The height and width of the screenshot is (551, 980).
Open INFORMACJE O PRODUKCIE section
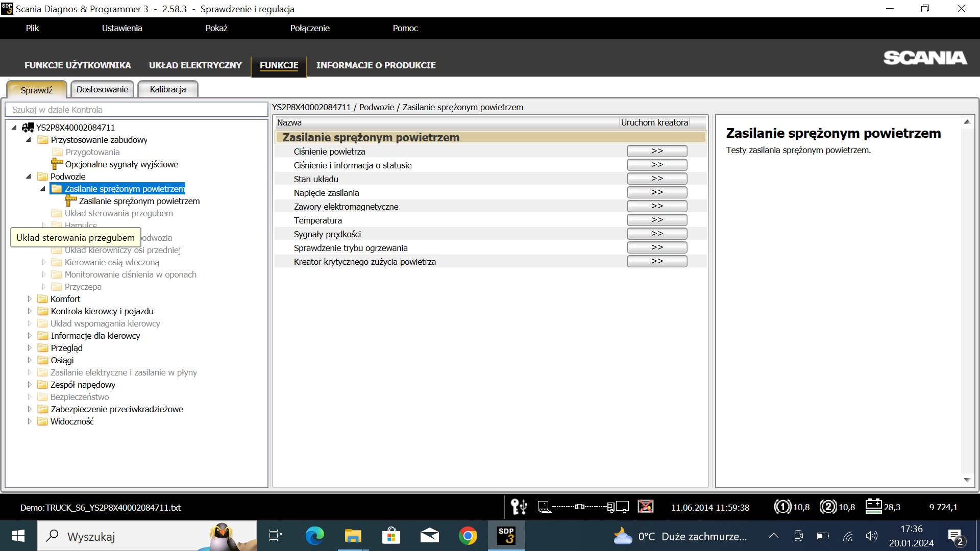376,65
